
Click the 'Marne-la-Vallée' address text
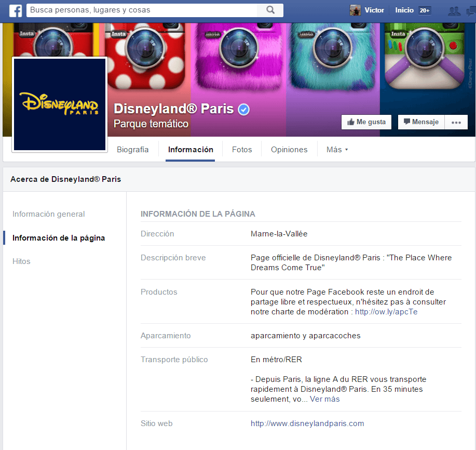[x=279, y=234]
